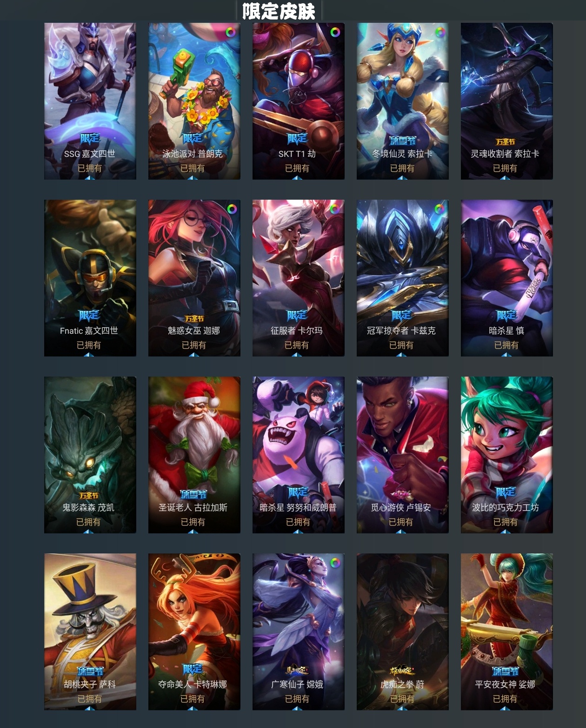
Task: Click 万圣节 badge on 灵魂收割者 索拉卡
Action: tap(506, 142)
